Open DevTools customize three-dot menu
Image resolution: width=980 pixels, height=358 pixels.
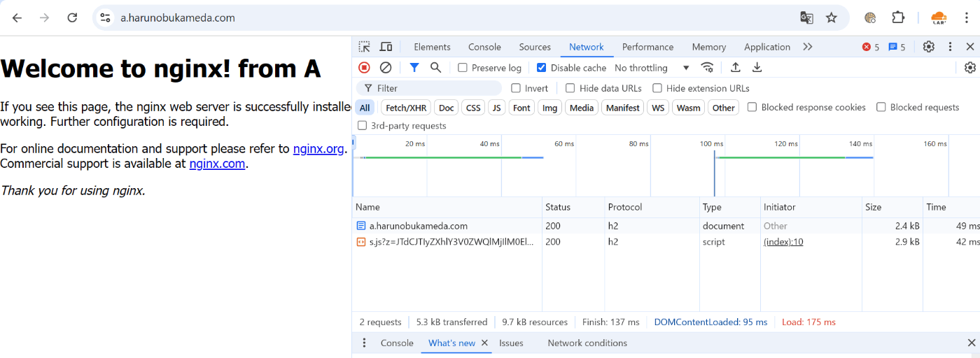[950, 47]
